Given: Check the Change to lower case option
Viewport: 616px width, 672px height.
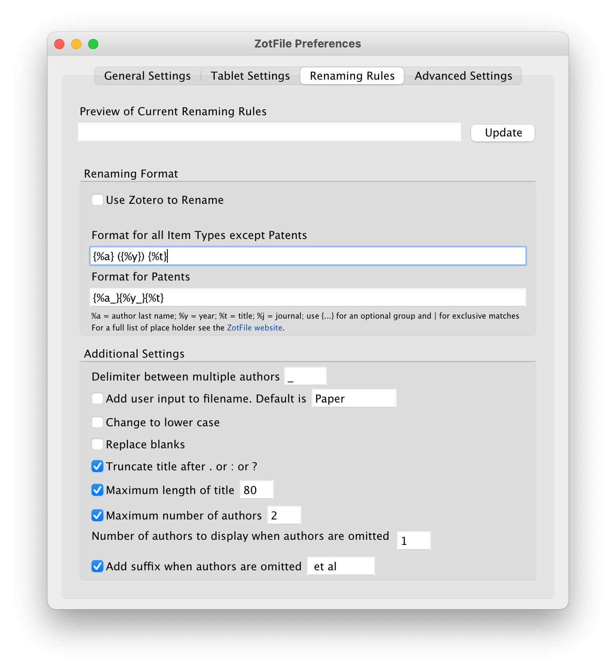Looking at the screenshot, I should (98, 422).
